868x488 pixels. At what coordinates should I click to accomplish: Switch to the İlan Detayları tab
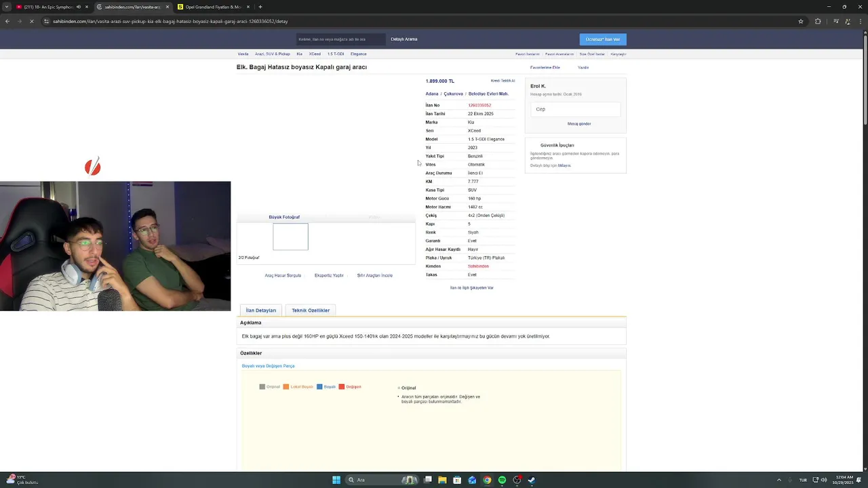(261, 310)
